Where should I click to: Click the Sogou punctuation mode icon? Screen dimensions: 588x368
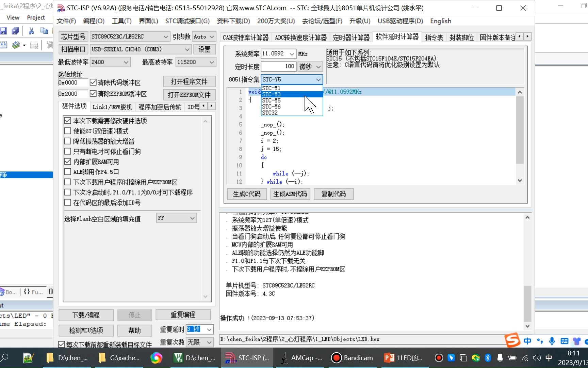click(x=540, y=341)
